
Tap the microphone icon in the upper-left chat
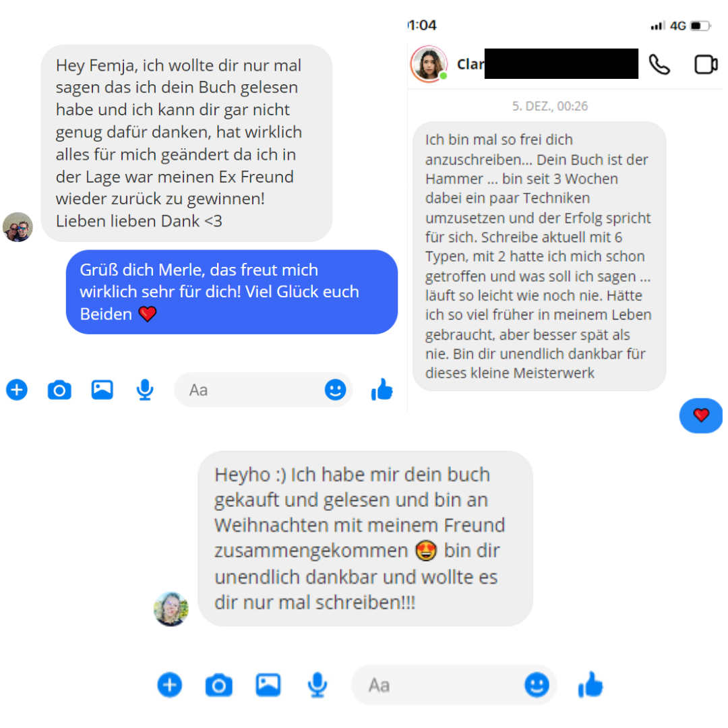click(145, 390)
